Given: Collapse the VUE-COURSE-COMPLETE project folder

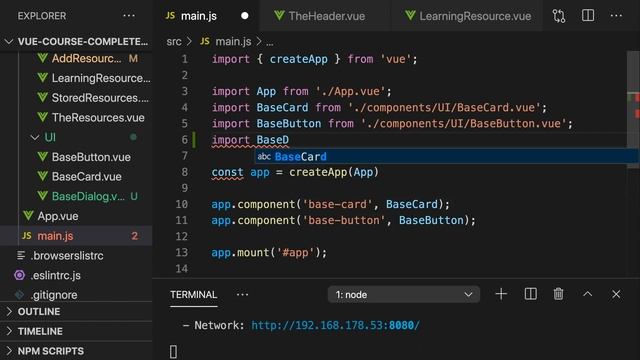Looking at the screenshot, I should click(x=76, y=42).
